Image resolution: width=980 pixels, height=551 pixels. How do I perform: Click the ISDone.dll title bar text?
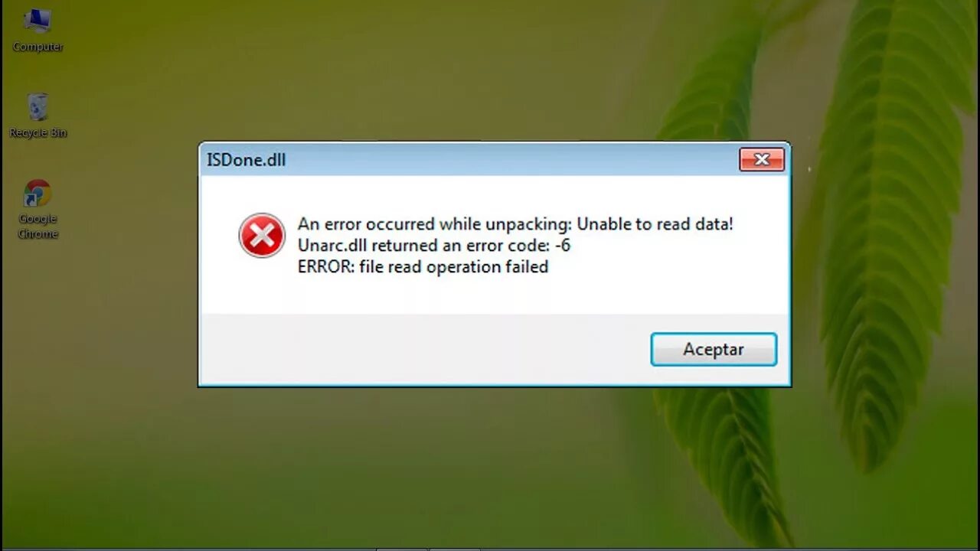246,160
